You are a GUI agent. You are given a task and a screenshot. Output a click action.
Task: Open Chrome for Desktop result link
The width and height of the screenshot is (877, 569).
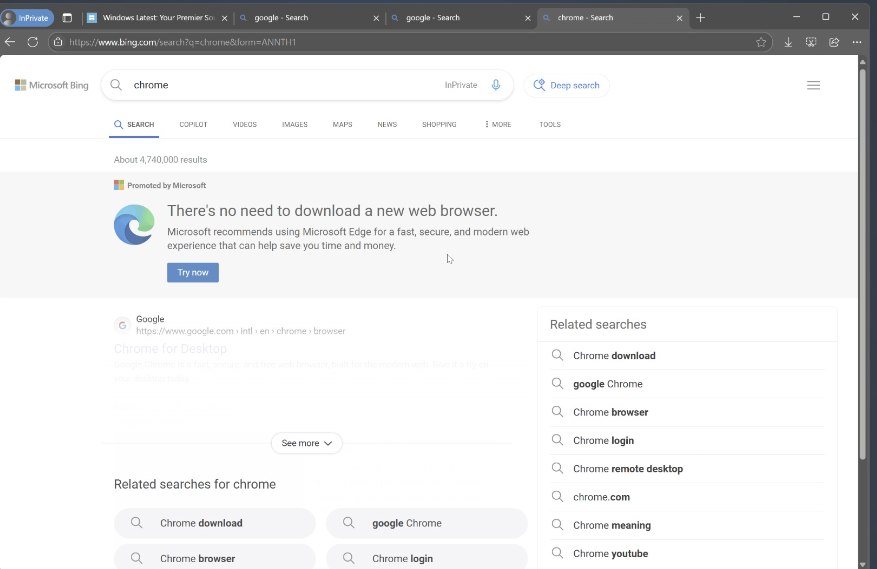(x=170, y=349)
